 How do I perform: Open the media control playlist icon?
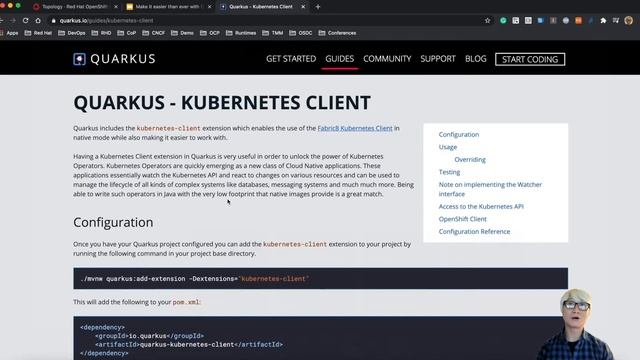coord(616,20)
